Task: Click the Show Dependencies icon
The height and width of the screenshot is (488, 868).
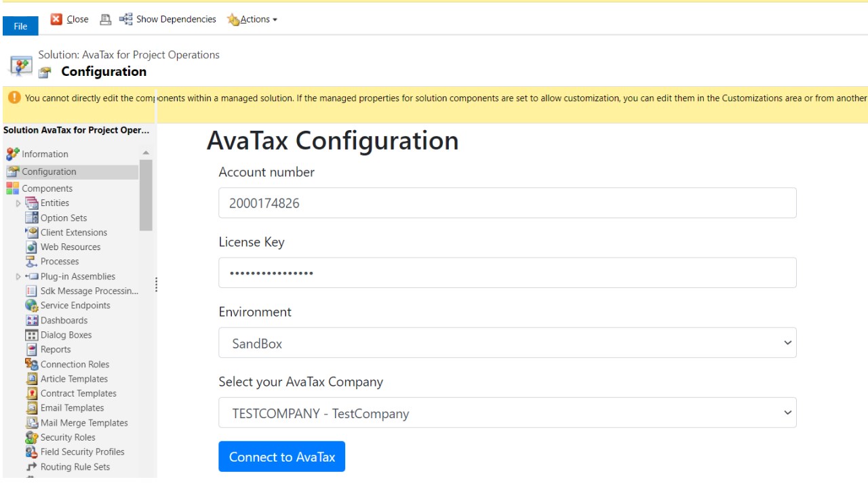Action: [x=125, y=20]
